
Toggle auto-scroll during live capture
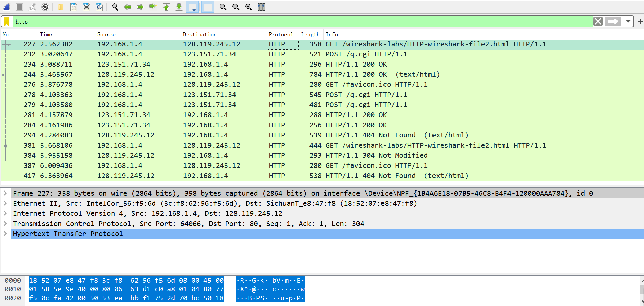192,7
